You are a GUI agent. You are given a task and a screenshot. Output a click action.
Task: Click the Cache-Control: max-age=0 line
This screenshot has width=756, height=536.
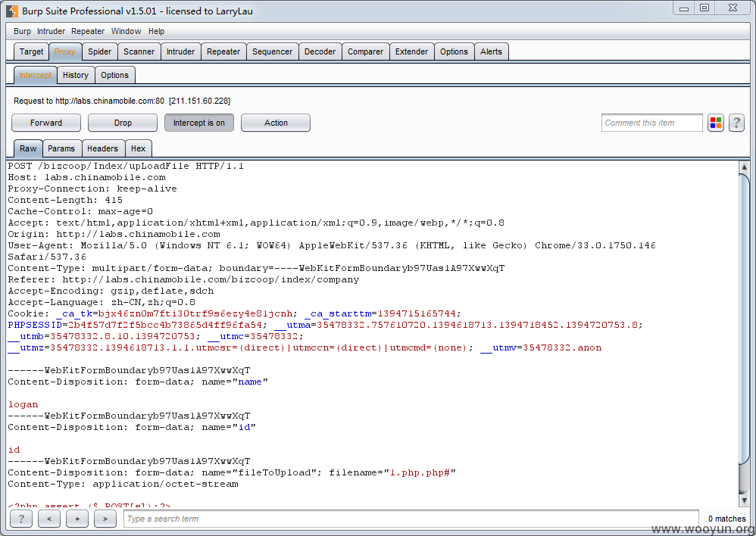tap(80, 212)
